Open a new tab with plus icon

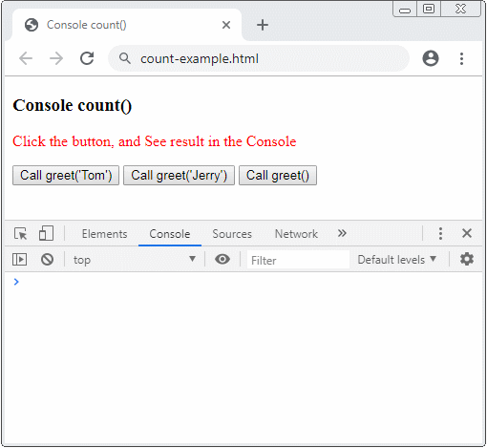tap(263, 25)
